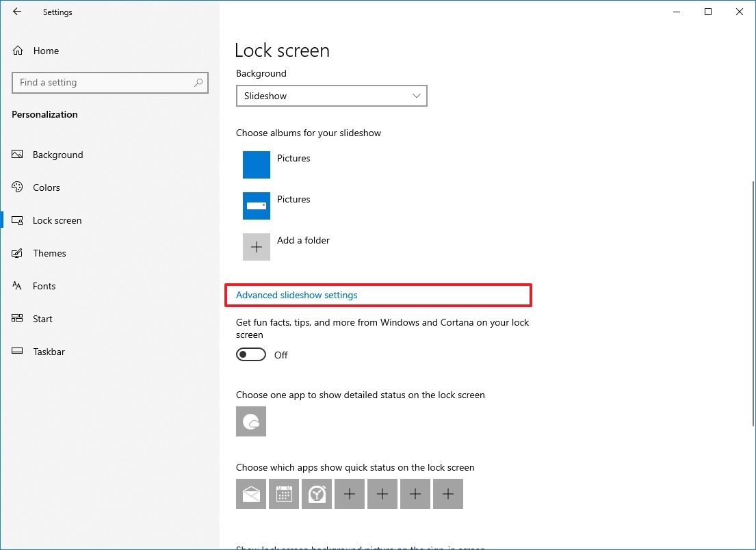Screen dimensions: 756x550
Task: Navigate to Home settings page
Action: [46, 51]
